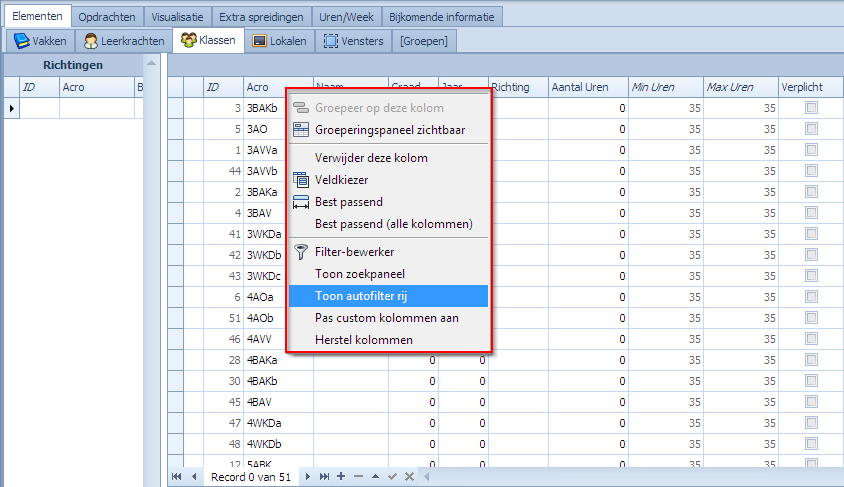Click row indicator arrow in Richtingen grid
The width and height of the screenshot is (844, 487).
[x=12, y=108]
